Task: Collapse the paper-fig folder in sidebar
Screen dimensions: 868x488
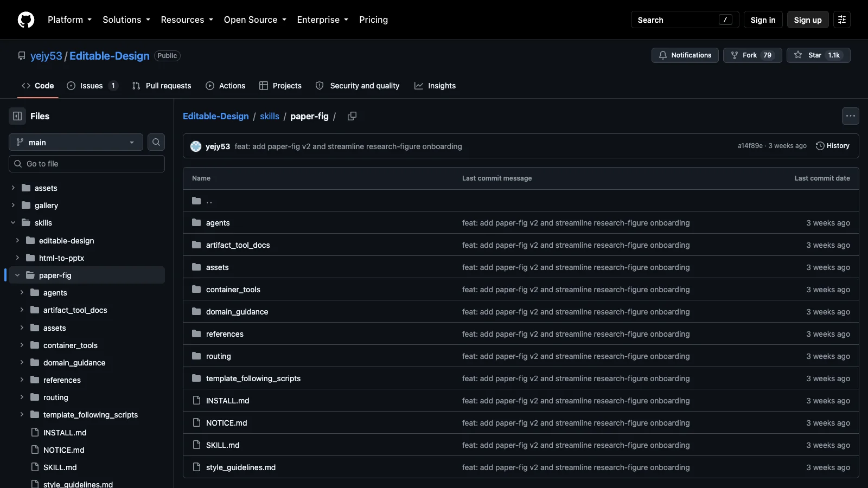Action: (17, 275)
